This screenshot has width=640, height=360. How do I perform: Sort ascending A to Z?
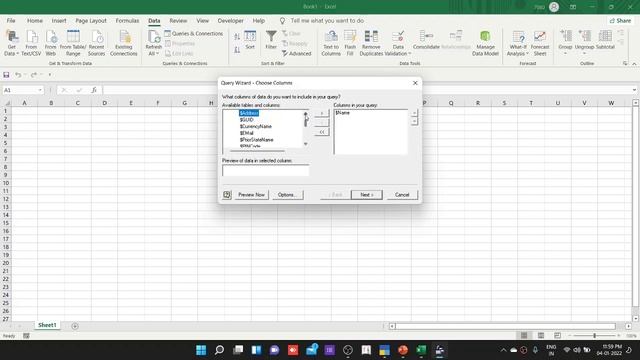tap(237, 37)
